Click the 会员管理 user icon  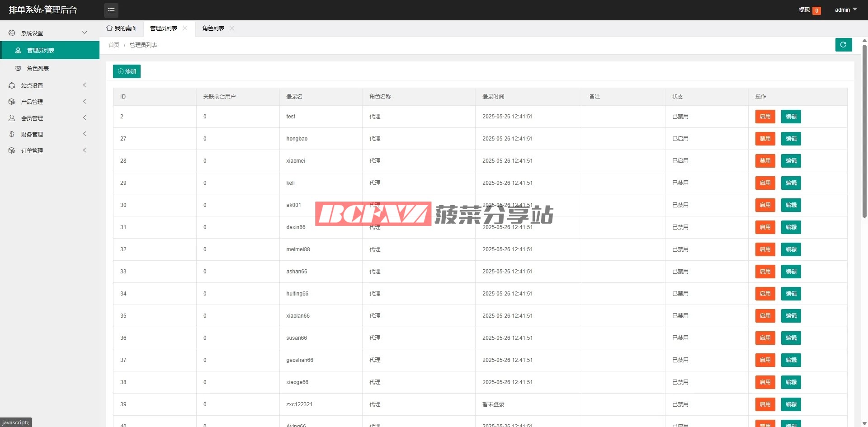point(12,118)
